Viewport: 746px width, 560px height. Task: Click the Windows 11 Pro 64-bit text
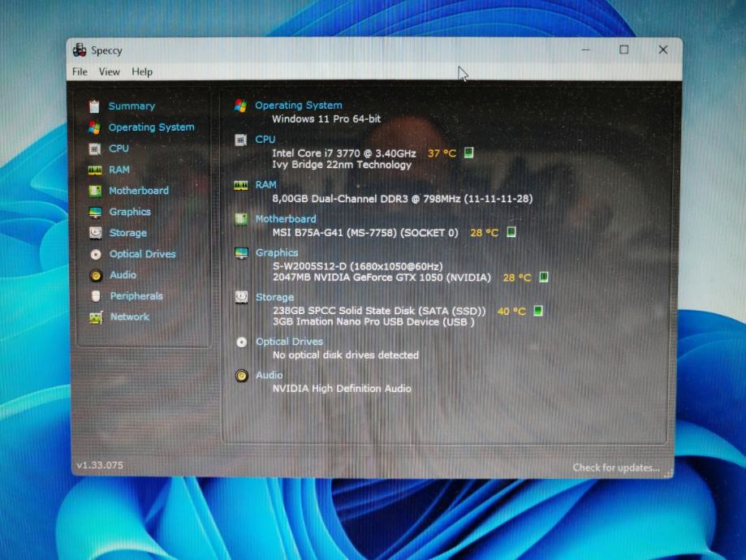click(326, 119)
